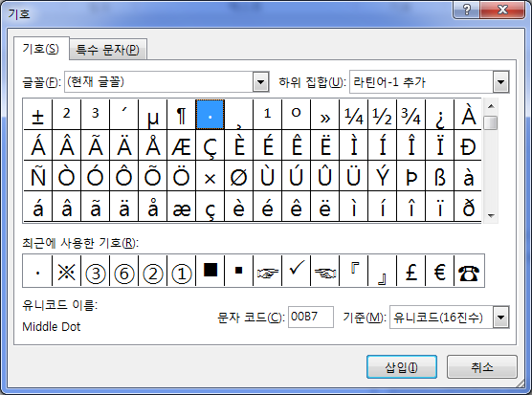Open the 기준 encoding base dropdown
Image resolution: width=532 pixels, height=395 pixels.
click(500, 318)
